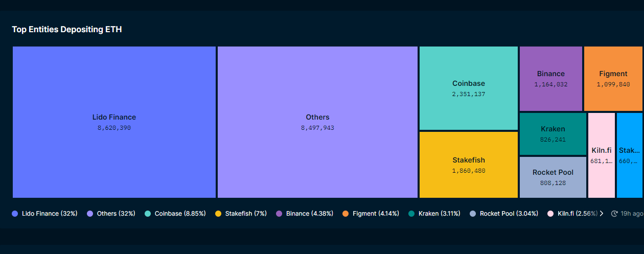This screenshot has width=644, height=254.
Task: Select the Figment orange tile
Action: [613, 79]
